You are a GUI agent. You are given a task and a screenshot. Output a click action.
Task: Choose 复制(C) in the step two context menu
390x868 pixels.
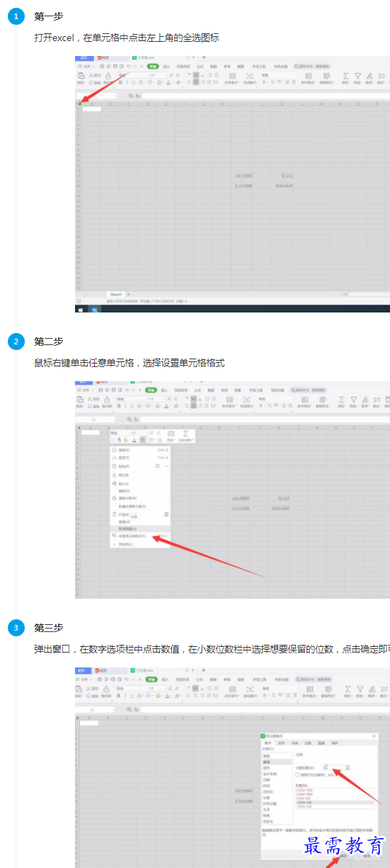click(140, 450)
